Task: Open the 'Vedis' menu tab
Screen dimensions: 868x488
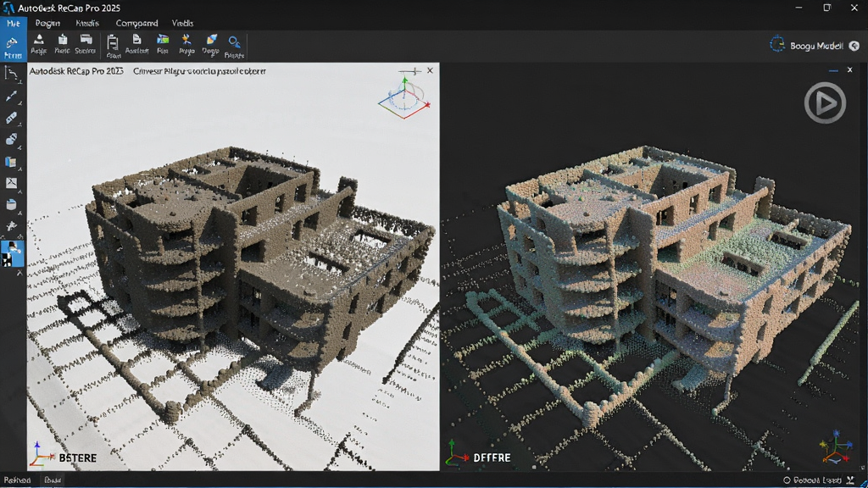Action: pos(183,23)
